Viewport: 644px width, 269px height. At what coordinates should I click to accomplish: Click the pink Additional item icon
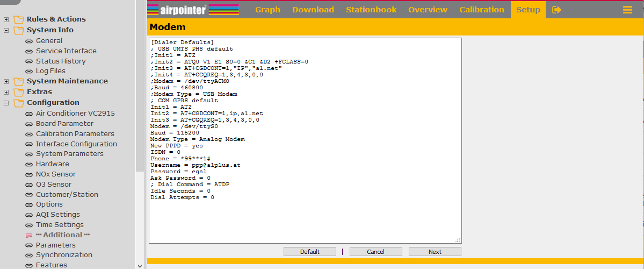pyautogui.click(x=29, y=235)
